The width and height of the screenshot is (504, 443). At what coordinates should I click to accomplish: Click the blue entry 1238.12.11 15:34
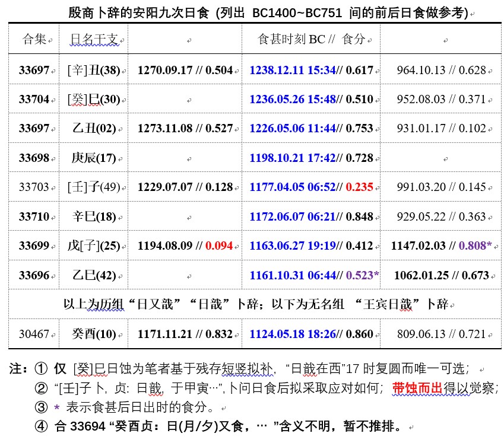pyautogui.click(x=292, y=70)
